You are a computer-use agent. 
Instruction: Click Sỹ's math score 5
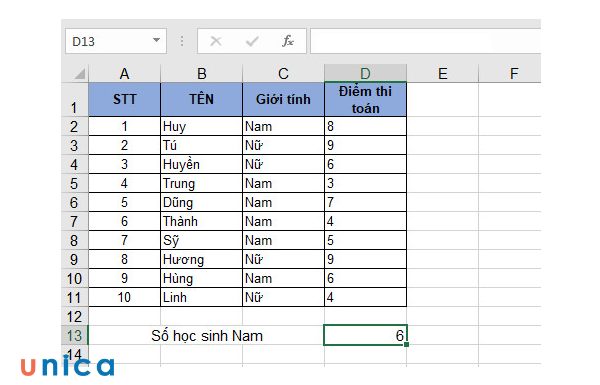pyautogui.click(x=365, y=240)
